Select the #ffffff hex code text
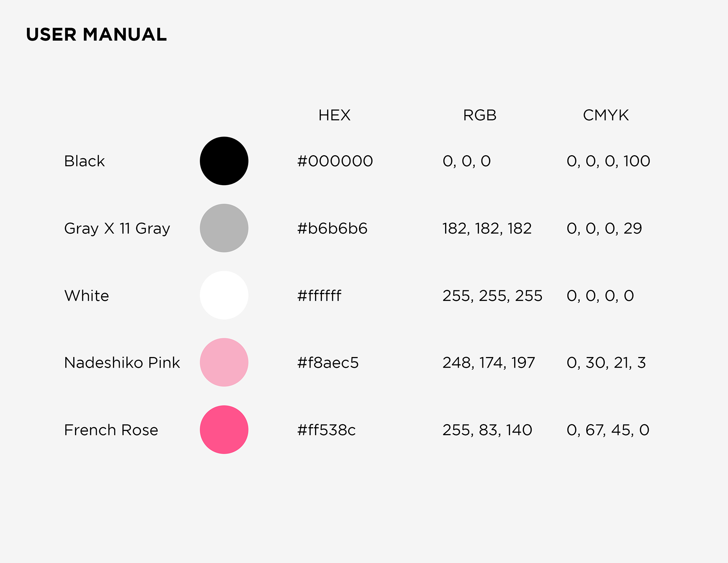Screen dimensions: 728x563 [x=319, y=296]
